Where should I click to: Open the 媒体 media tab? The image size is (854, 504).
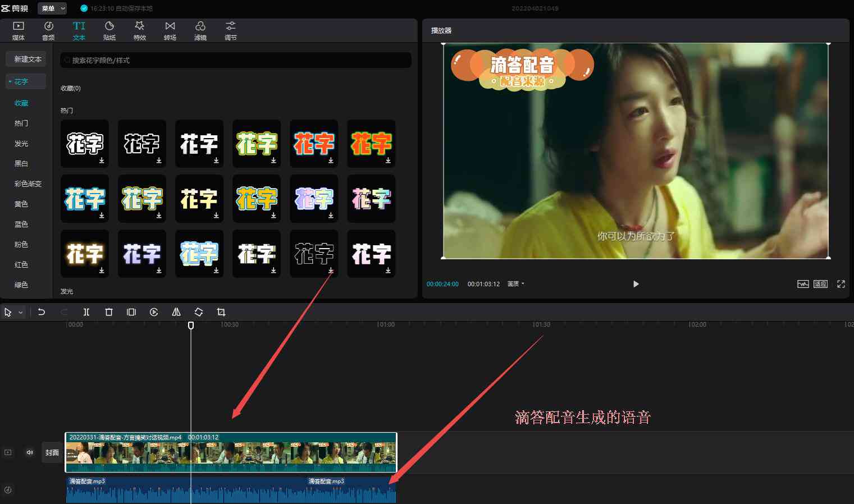pyautogui.click(x=19, y=31)
